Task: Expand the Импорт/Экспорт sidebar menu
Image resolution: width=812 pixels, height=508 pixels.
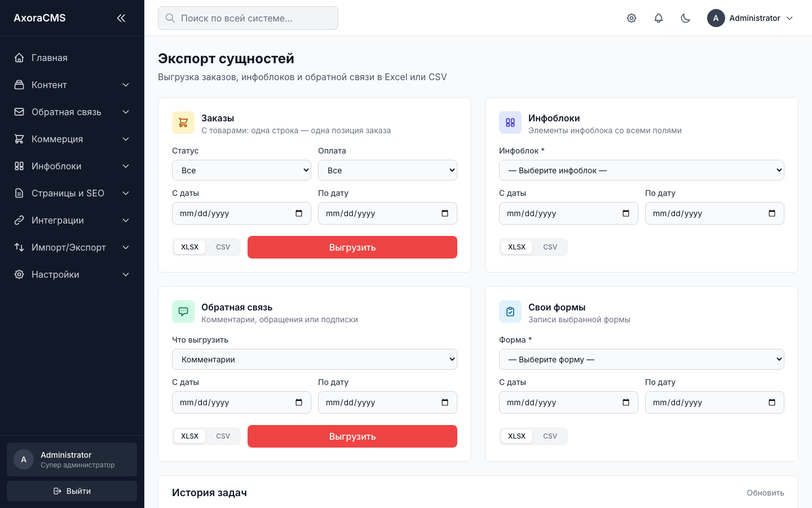Action: click(x=72, y=247)
